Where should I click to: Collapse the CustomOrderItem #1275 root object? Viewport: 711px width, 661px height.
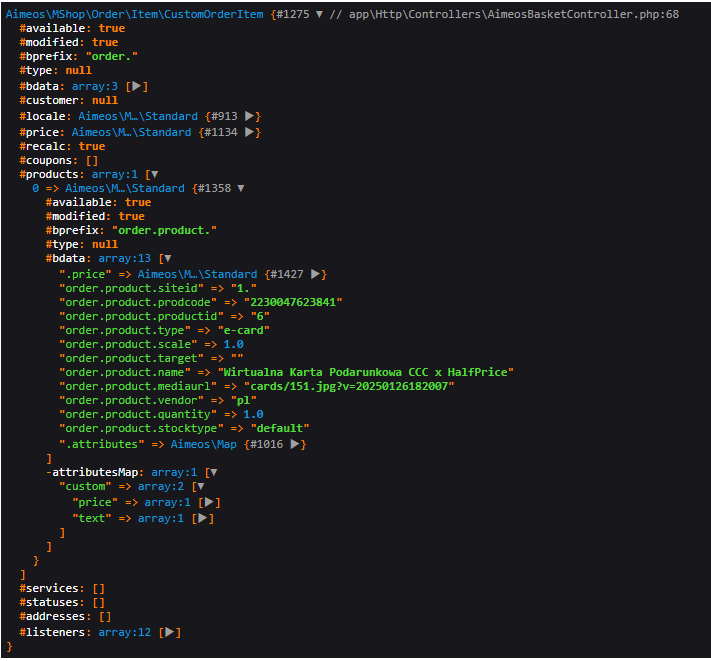319,15
